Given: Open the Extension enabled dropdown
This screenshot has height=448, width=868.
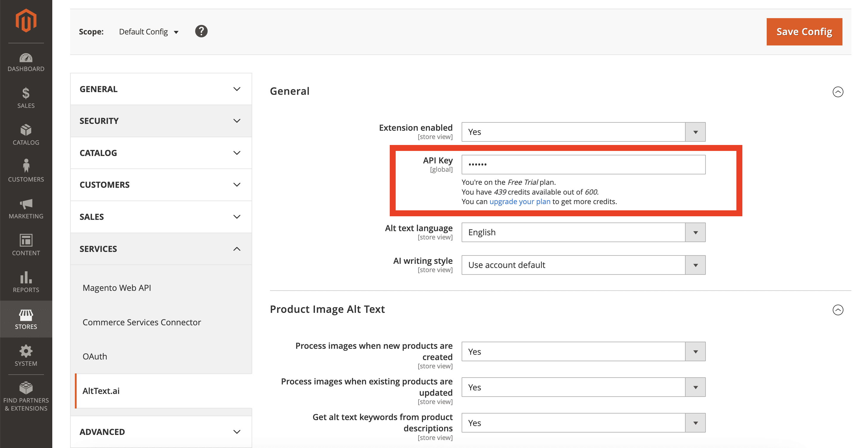Looking at the screenshot, I should (583, 132).
